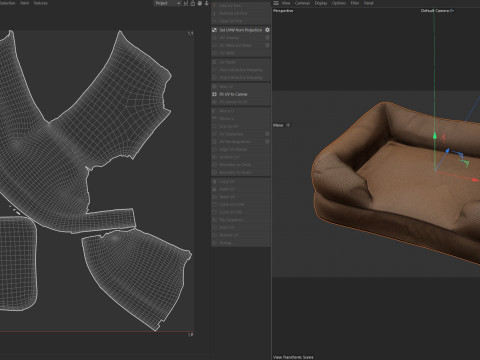Viewport: 480px width, 360px height.
Task: Click the lock icon in UV editor toolbar
Action: (193, 3)
